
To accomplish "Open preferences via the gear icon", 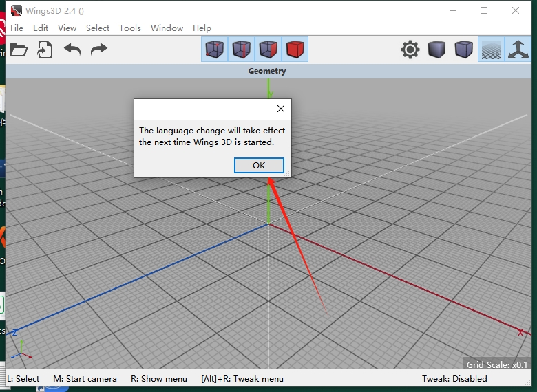I will tap(410, 50).
